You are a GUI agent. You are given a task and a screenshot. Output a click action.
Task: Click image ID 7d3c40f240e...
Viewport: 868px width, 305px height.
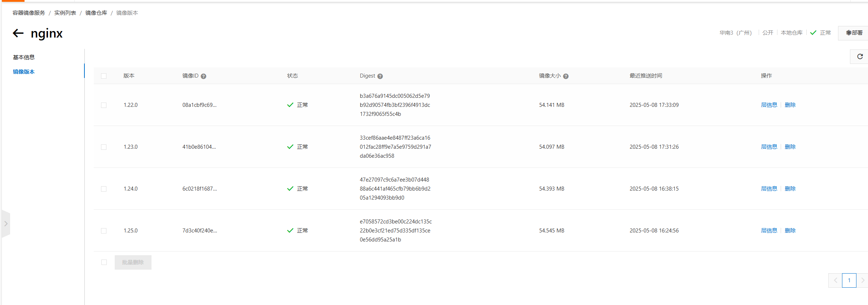[x=200, y=231]
